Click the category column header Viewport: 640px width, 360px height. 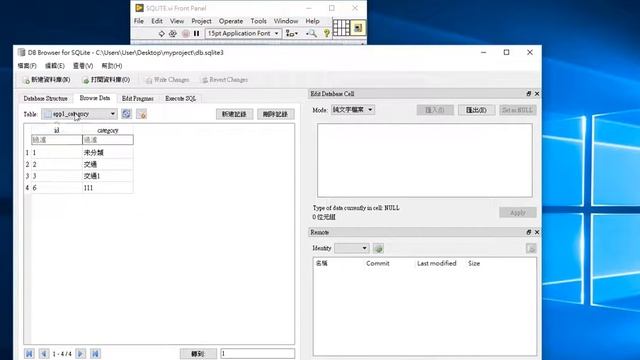(108, 130)
